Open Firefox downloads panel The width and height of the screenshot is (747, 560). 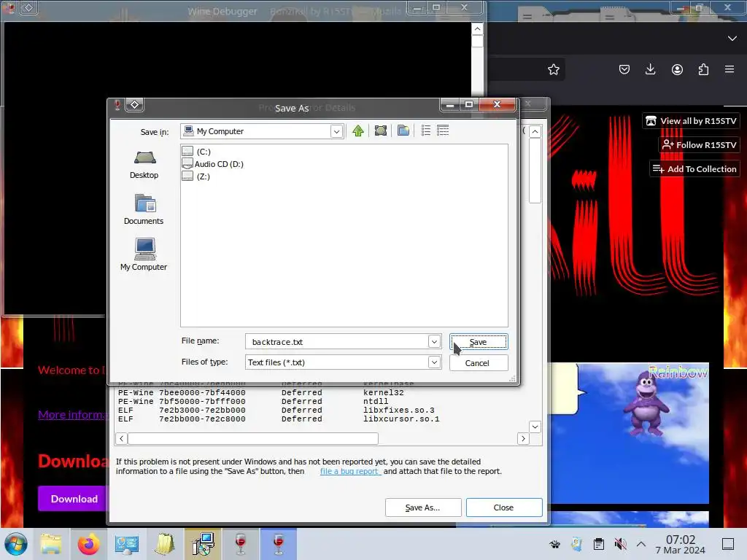(x=650, y=69)
